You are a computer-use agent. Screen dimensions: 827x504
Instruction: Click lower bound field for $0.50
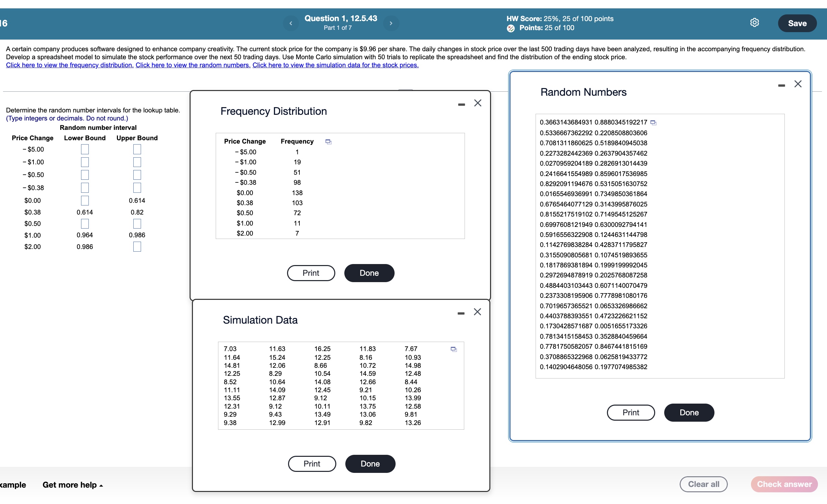(x=85, y=224)
